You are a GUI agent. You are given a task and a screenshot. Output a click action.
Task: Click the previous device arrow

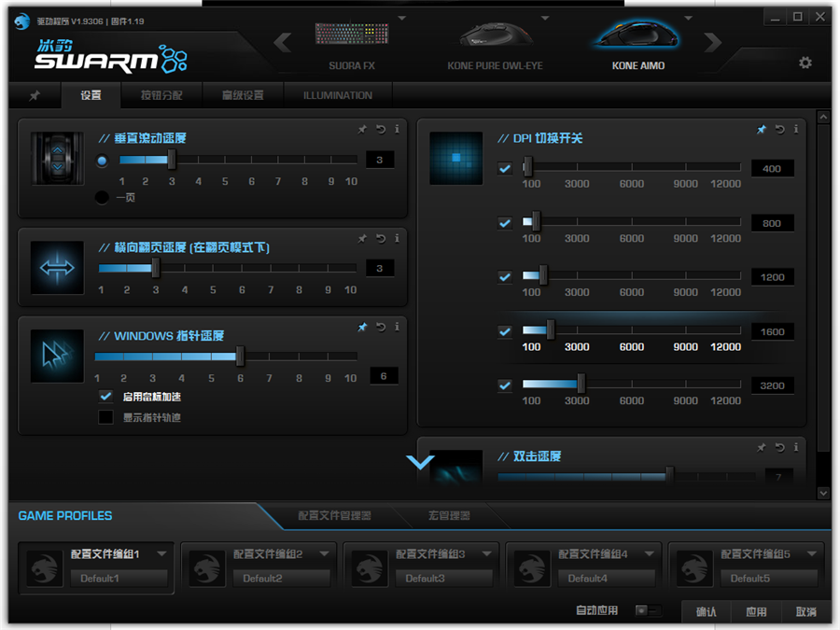point(282,41)
